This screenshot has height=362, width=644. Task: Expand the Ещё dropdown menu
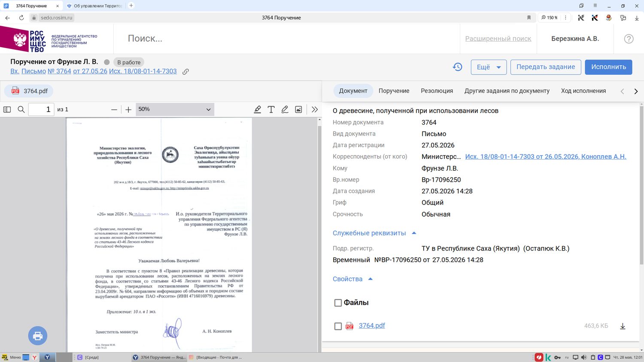coord(489,67)
